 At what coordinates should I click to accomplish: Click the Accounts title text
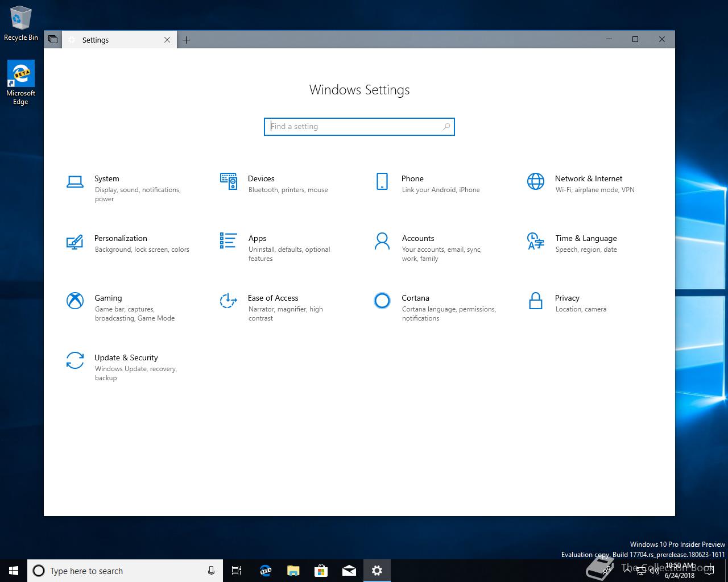pos(418,238)
